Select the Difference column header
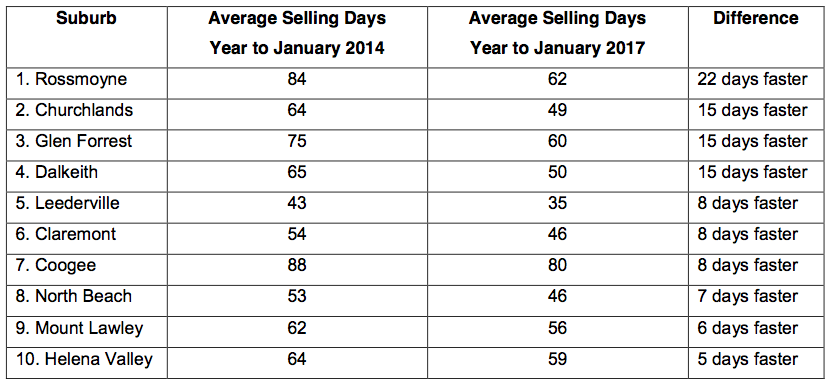Screen dimensions: 831x385 pos(756,19)
